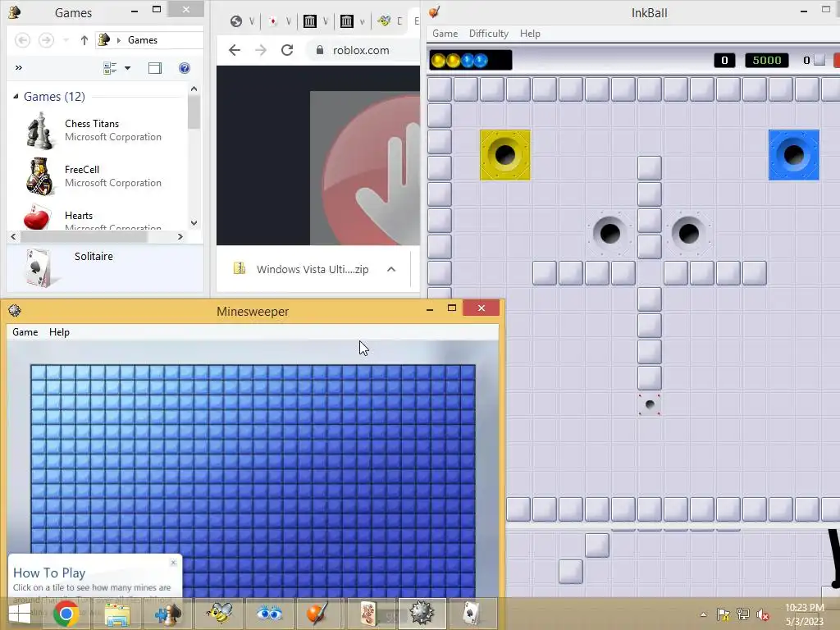Image resolution: width=840 pixels, height=630 pixels.
Task: Reload the roblox.com page
Action: coord(287,50)
